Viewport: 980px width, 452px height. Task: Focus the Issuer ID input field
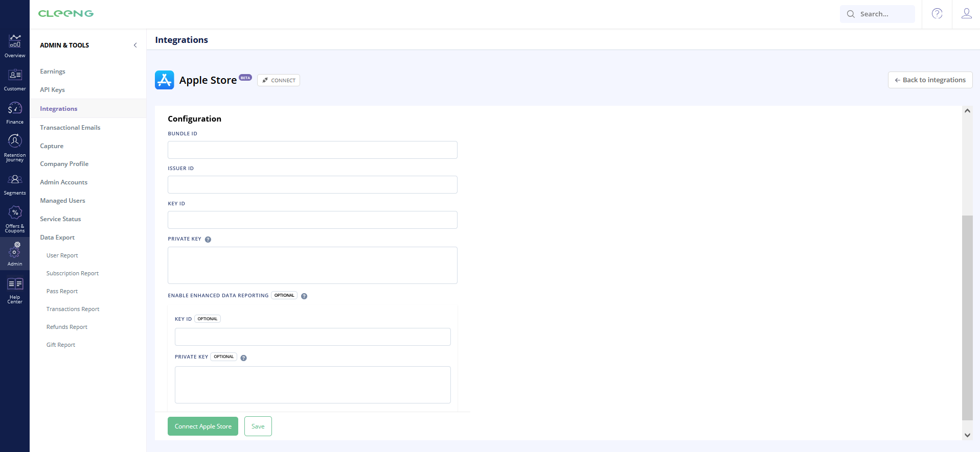(x=312, y=185)
